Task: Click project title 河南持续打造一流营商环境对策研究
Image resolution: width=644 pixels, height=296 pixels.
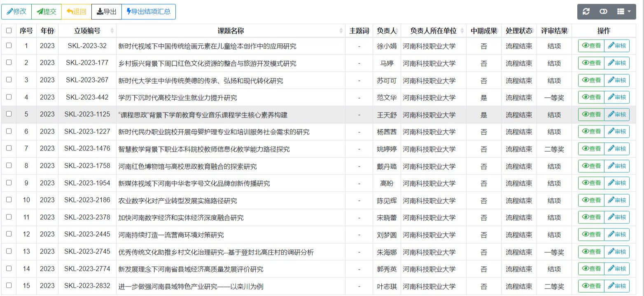Action: pos(171,235)
